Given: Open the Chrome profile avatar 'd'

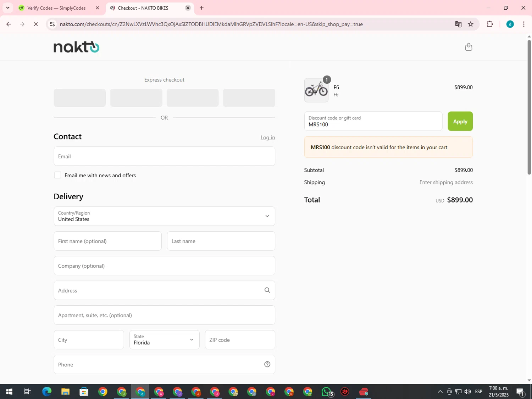Looking at the screenshot, I should point(510,24).
